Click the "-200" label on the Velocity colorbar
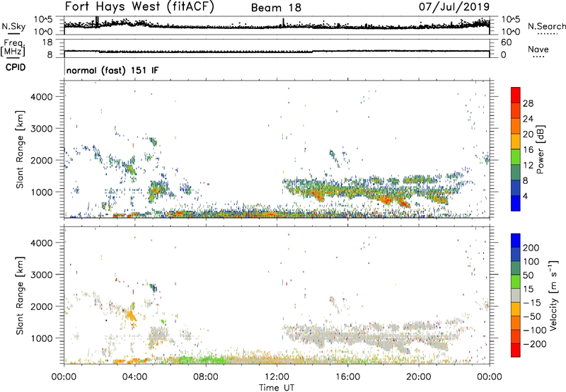Viewport: 566px width, 392px height. tap(535, 344)
